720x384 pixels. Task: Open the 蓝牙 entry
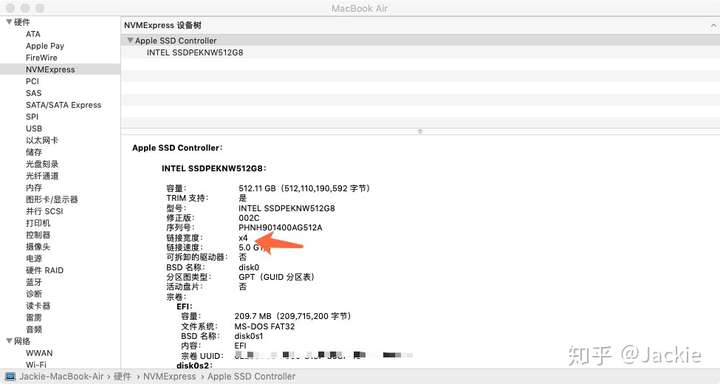click(x=34, y=282)
